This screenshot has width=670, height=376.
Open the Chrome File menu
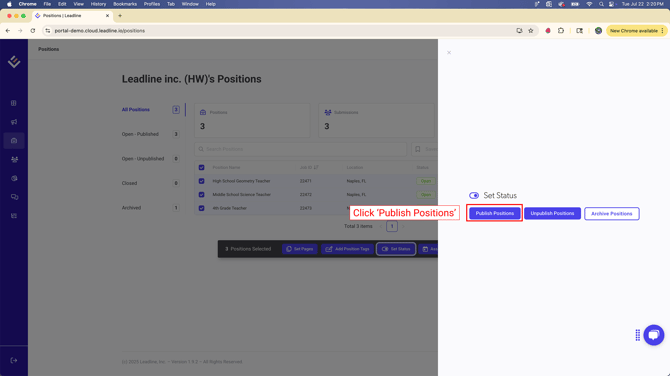coord(47,4)
